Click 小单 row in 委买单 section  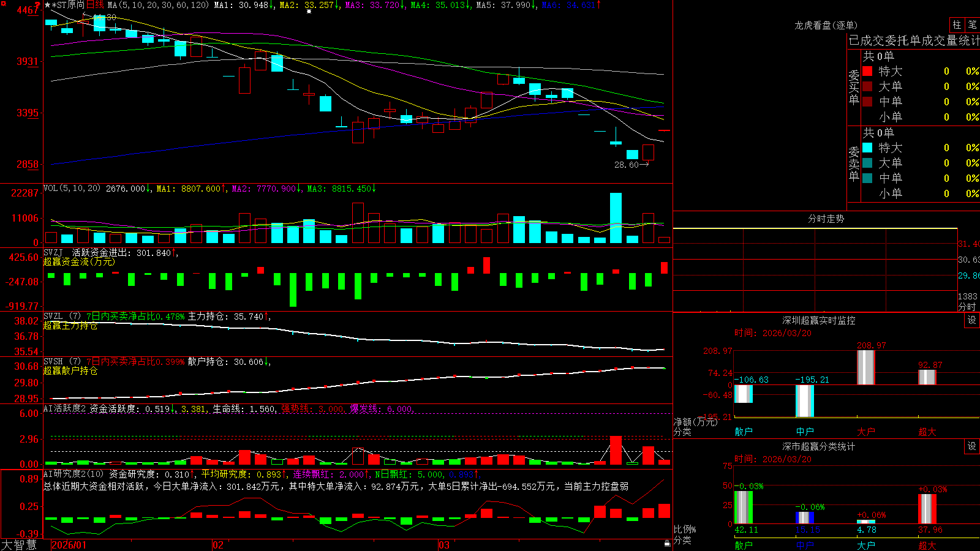[921, 117]
